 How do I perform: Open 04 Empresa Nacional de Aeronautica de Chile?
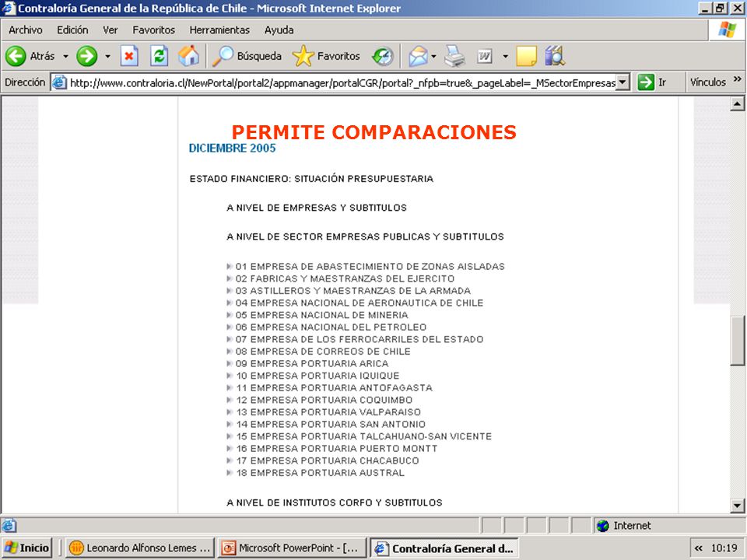[359, 303]
